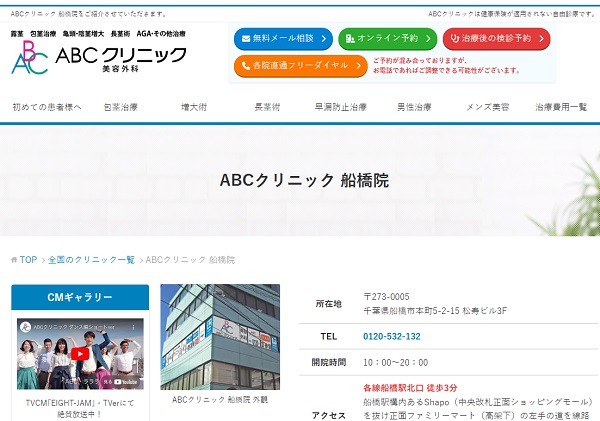
Task: Click the chevron arrow on 治療後の検診予約
Action: click(x=541, y=39)
